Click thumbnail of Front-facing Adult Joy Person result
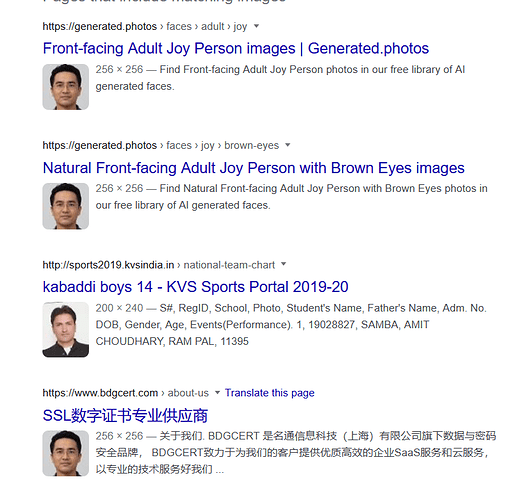Image resolution: width=524 pixels, height=500 pixels. (66, 87)
